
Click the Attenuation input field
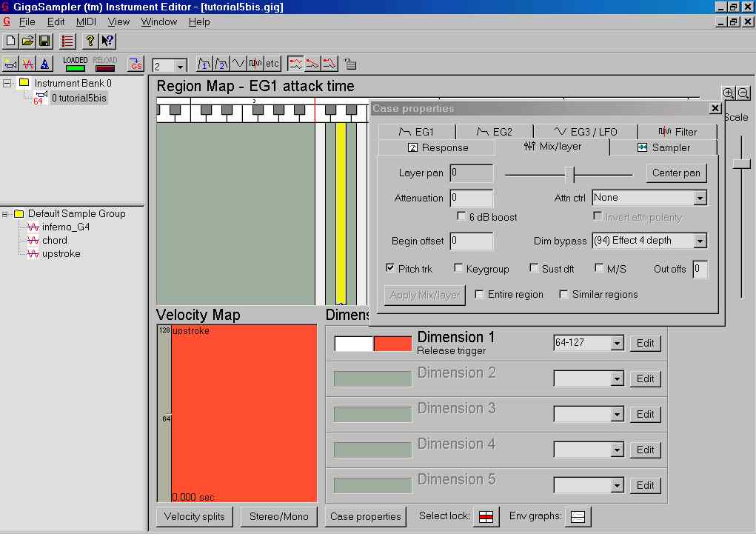(x=472, y=198)
